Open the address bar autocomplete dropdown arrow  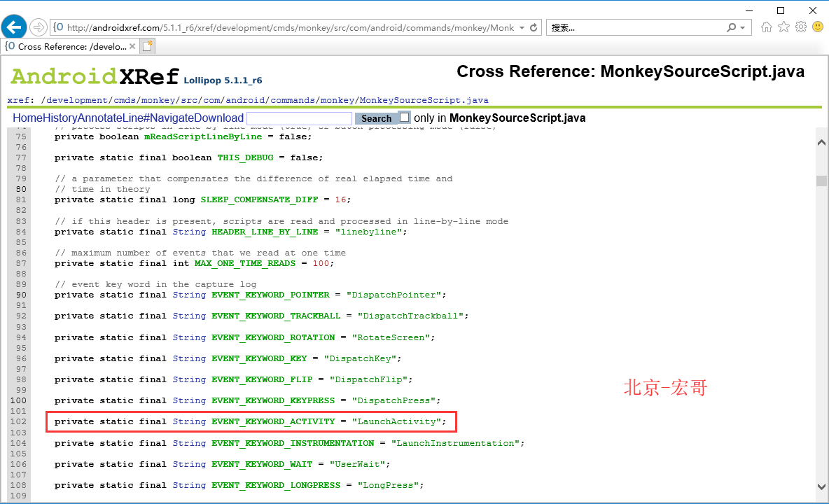pyautogui.click(x=522, y=27)
